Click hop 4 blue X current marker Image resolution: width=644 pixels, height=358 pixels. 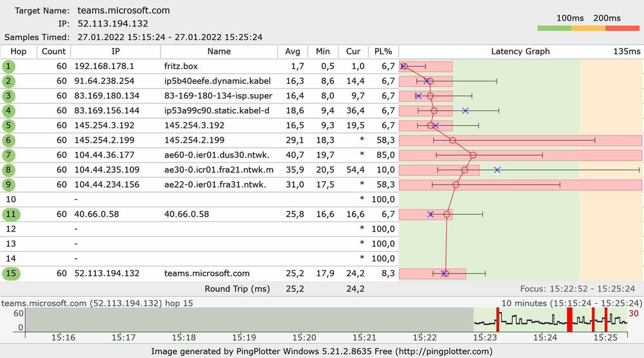click(x=465, y=110)
